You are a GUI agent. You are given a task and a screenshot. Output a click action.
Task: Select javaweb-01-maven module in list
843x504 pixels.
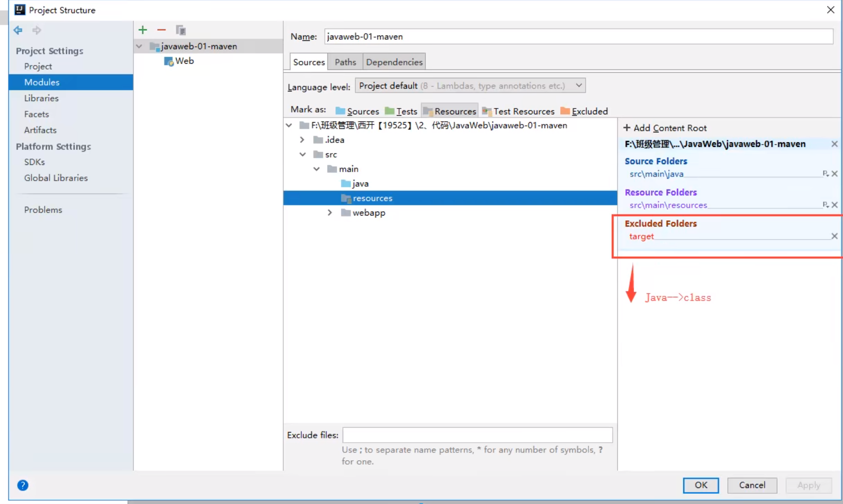coord(208,46)
